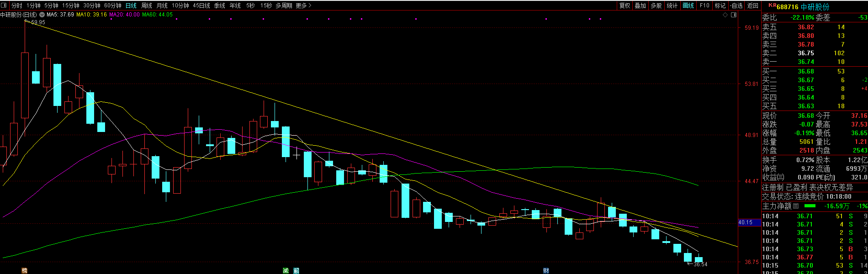Viewport: 868px width, 274px height.
Task: Click the 标记 mark button
Action: 720,5
